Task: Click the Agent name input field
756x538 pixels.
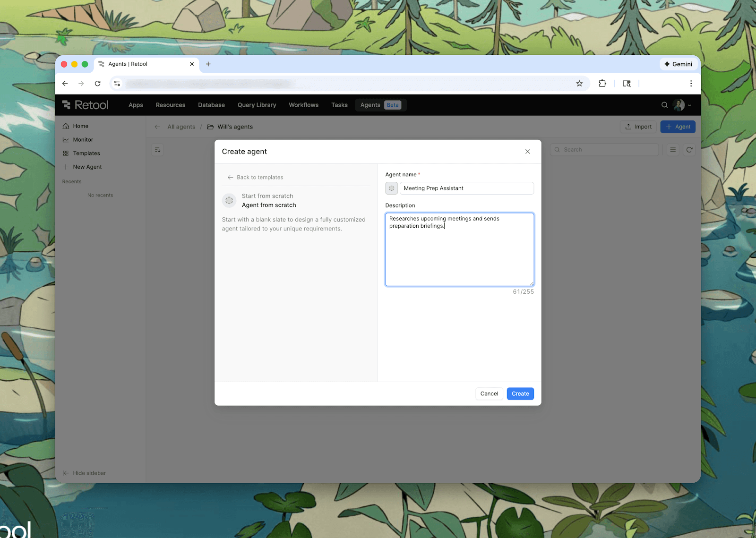Action: (466, 188)
